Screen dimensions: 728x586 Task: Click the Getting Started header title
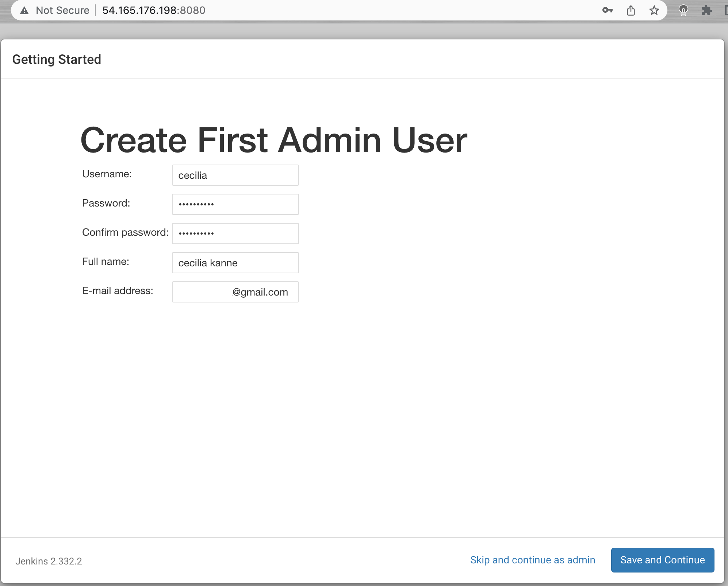tap(57, 59)
